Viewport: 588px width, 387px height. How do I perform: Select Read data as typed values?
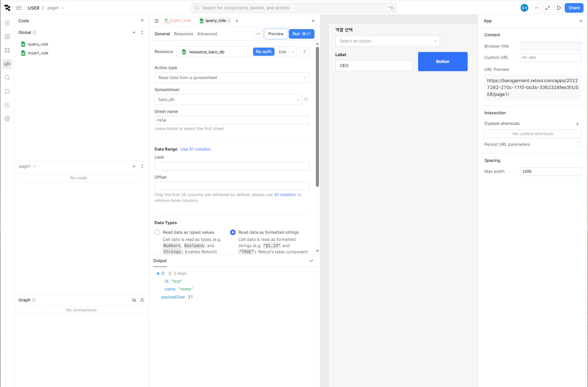tap(157, 232)
